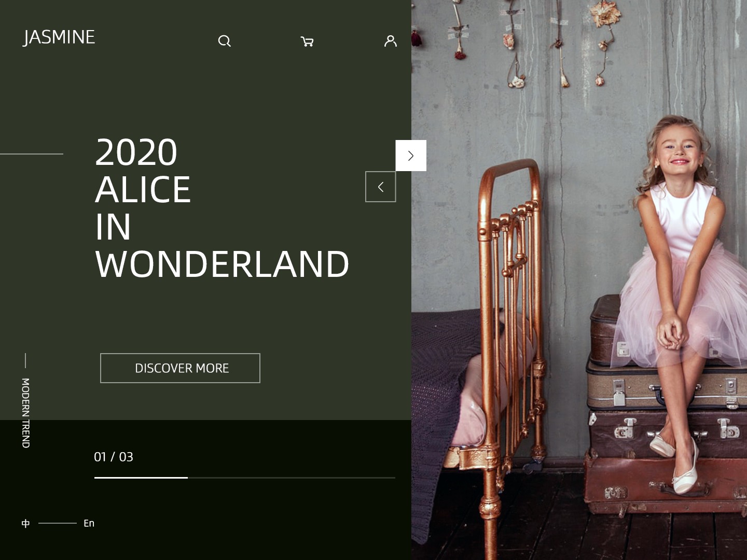Click the JASMINE logo
This screenshot has width=747, height=560.
tap(59, 37)
